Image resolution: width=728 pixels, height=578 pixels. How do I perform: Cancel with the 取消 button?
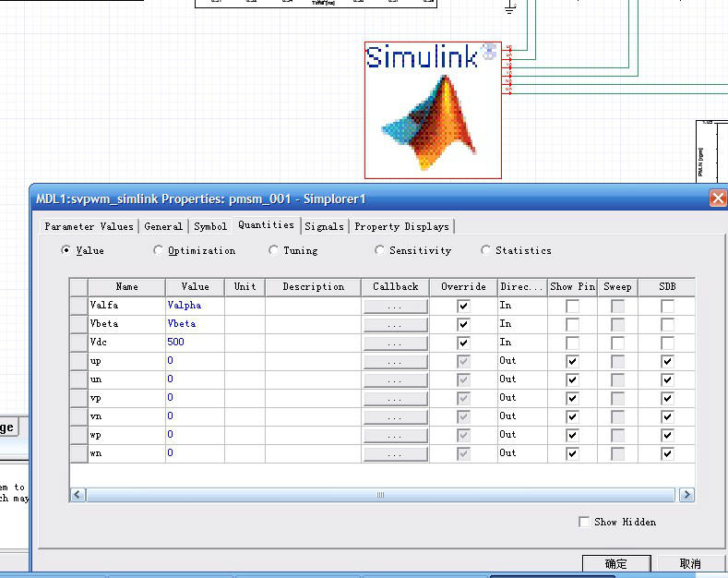pos(690,563)
